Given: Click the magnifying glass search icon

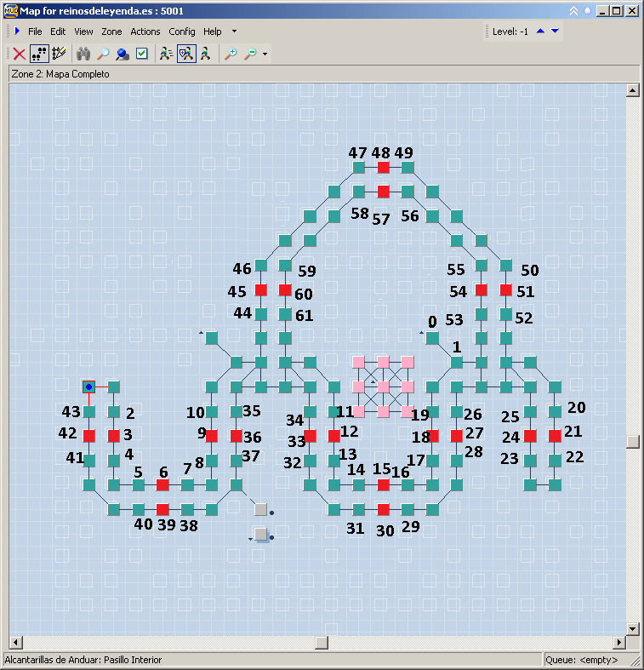Looking at the screenshot, I should pyautogui.click(x=102, y=54).
